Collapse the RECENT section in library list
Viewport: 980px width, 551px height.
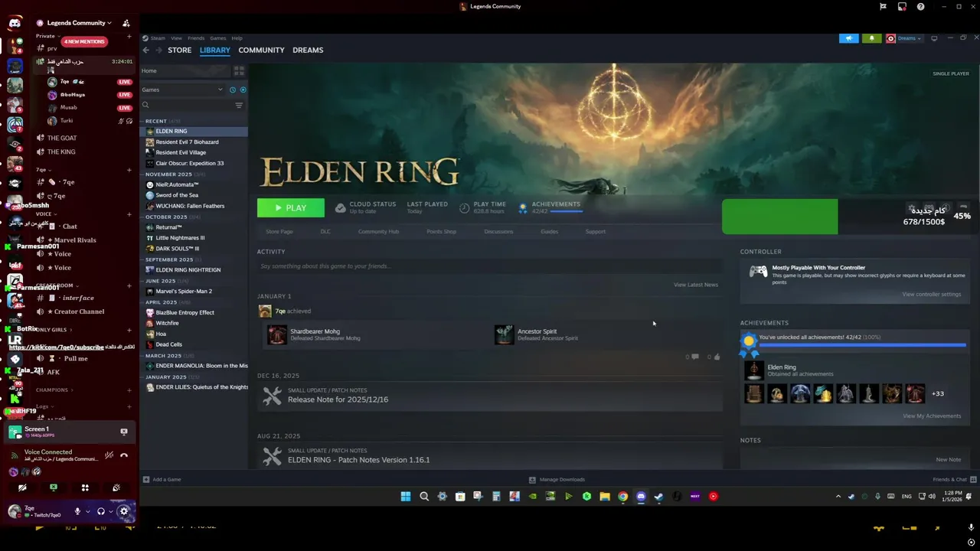tap(156, 121)
